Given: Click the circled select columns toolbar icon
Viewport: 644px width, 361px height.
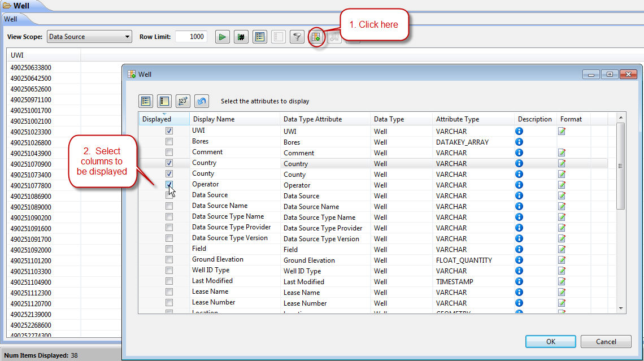Looking at the screenshot, I should click(x=316, y=37).
